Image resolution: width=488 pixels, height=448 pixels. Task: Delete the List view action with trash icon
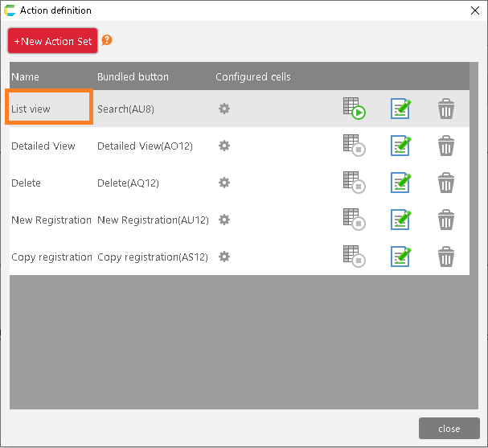446,109
